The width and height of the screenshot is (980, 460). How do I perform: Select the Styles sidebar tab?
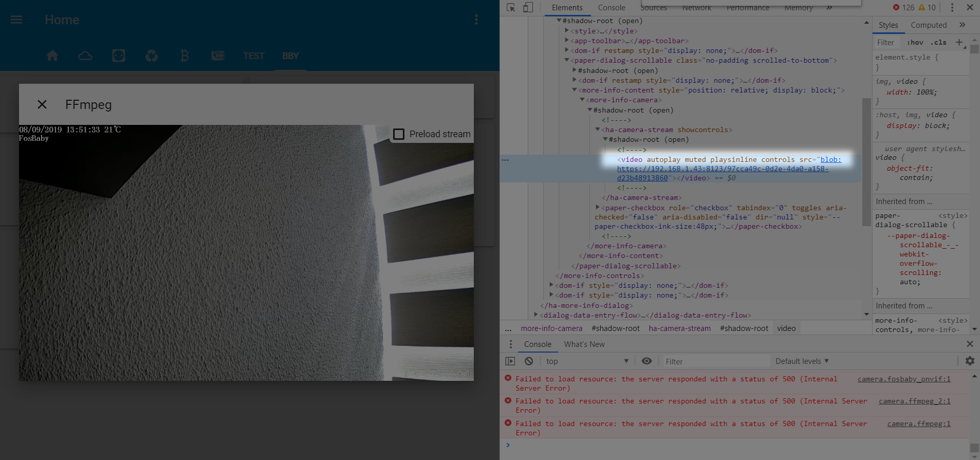tap(888, 25)
